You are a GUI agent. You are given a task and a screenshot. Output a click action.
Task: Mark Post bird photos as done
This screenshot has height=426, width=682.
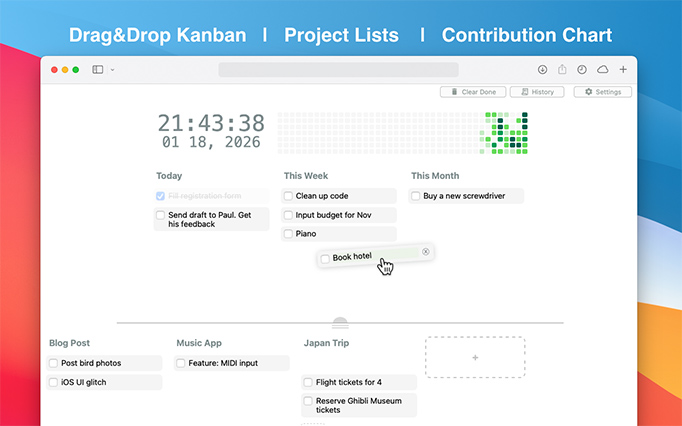point(54,363)
